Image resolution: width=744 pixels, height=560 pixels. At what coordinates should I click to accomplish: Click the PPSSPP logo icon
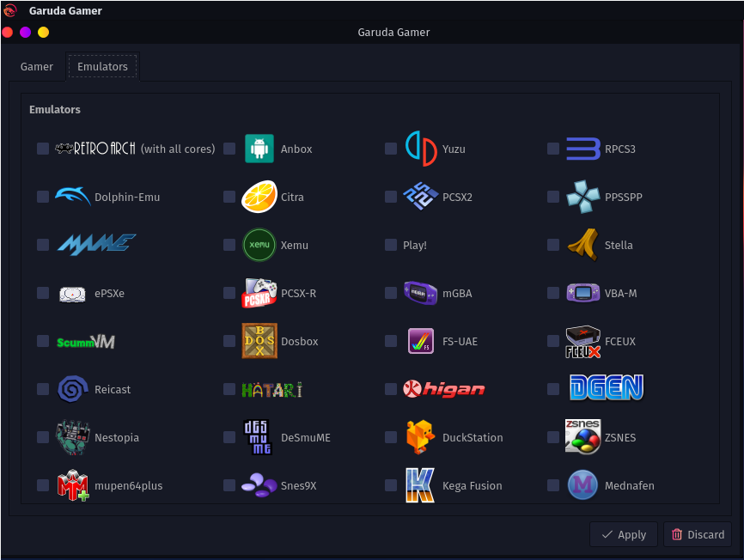[583, 197]
